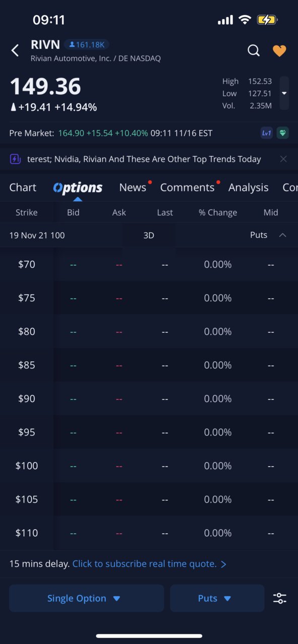Open the option chain filter settings icon
This screenshot has height=644, width=298.
point(280,598)
